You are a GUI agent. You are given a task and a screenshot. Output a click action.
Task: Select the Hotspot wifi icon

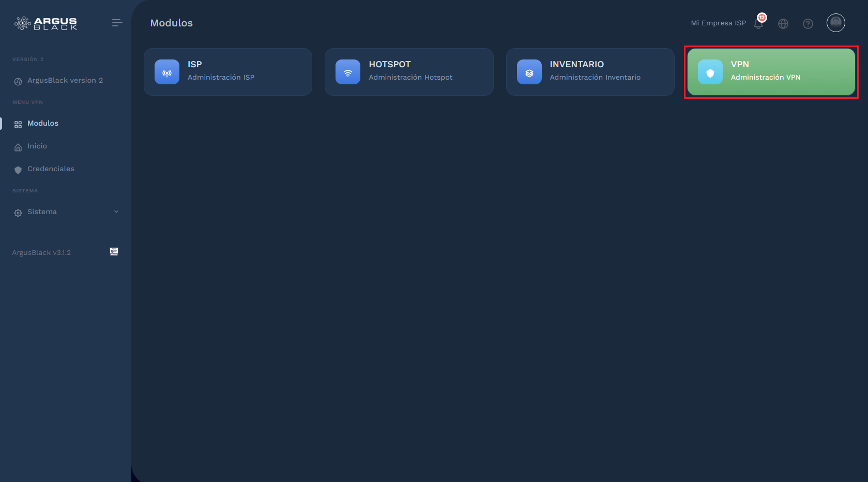(x=348, y=72)
